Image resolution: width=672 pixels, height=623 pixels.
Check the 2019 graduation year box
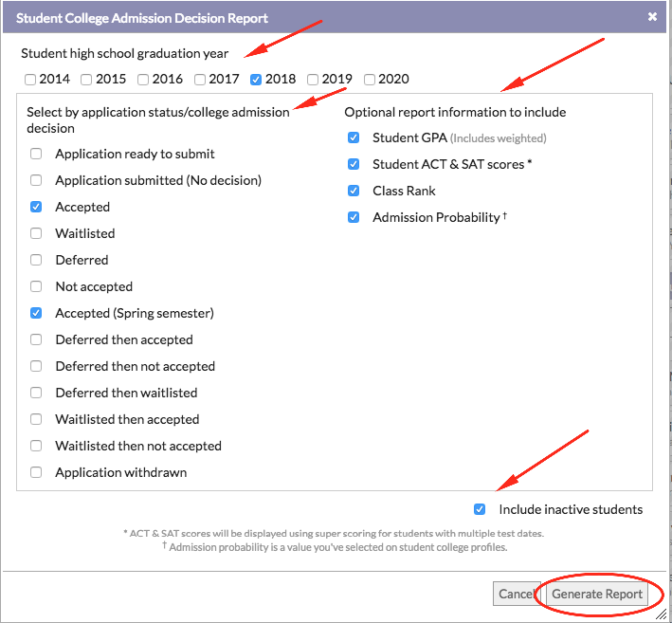[x=313, y=80]
